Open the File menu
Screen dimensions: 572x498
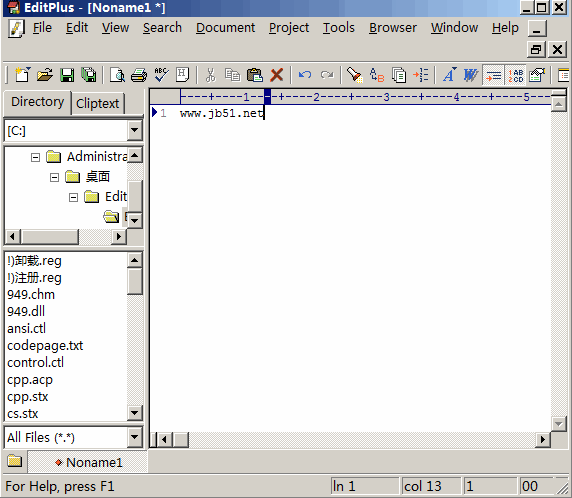pos(42,28)
